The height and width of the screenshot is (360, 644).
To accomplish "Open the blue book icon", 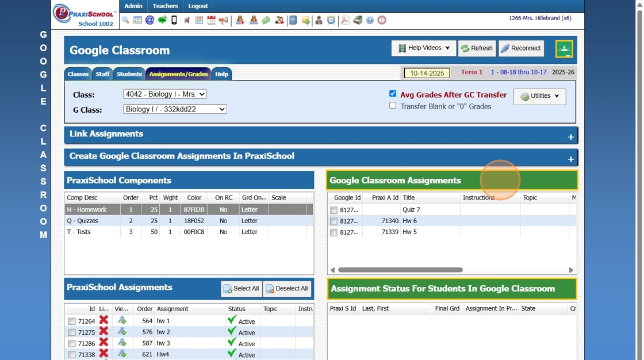I will click(293, 20).
